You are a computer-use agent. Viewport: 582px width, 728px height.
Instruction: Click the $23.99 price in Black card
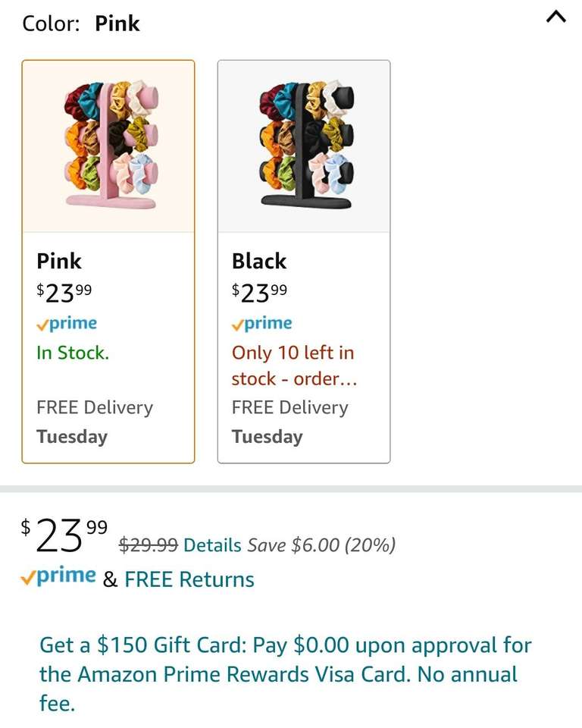pyautogui.click(x=259, y=291)
